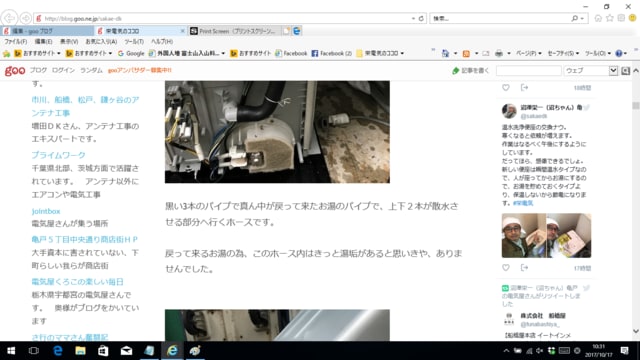Click the browser back arrow button
This screenshot has width=640, height=360.
click(9, 18)
